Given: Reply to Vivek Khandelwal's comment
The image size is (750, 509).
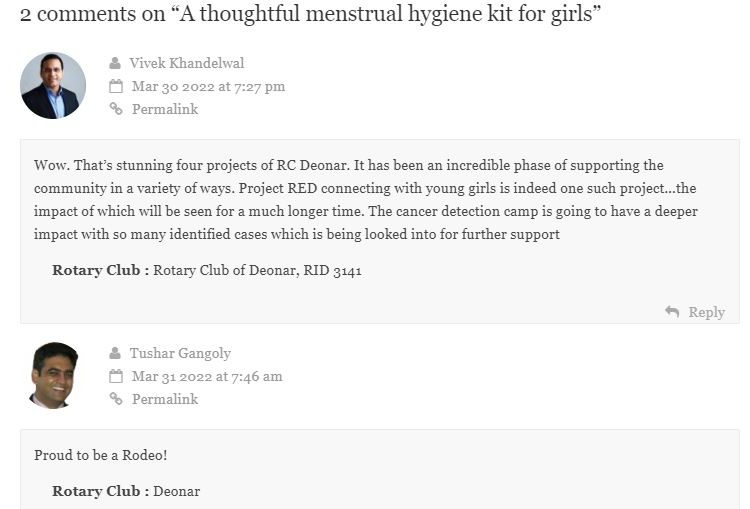Looking at the screenshot, I should point(706,312).
